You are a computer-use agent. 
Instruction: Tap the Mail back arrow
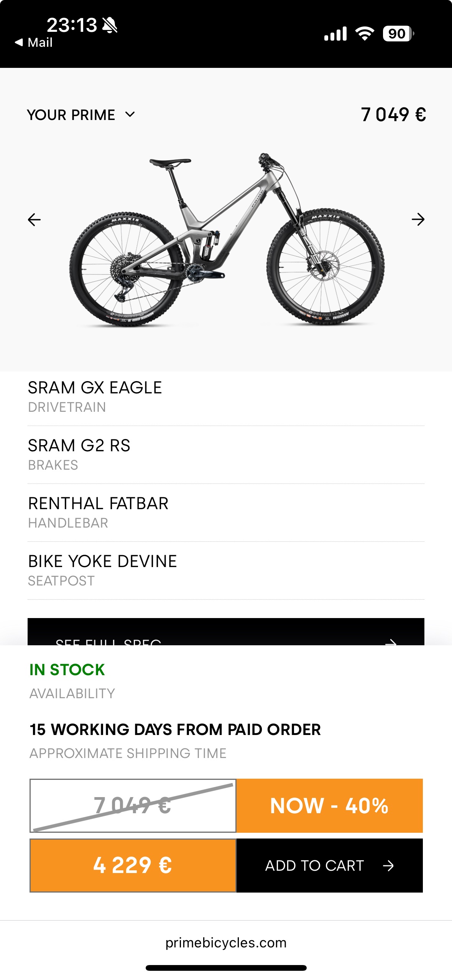pos(19,43)
